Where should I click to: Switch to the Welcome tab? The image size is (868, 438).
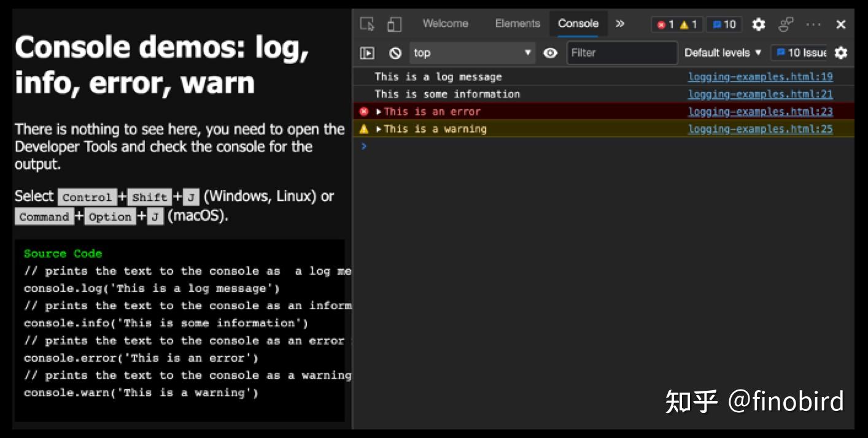pyautogui.click(x=445, y=24)
